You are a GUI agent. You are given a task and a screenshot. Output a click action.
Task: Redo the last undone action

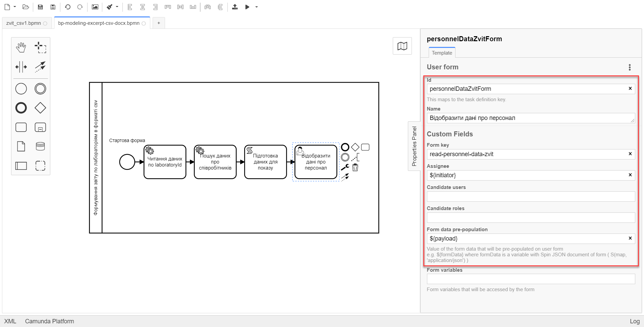pyautogui.click(x=80, y=7)
